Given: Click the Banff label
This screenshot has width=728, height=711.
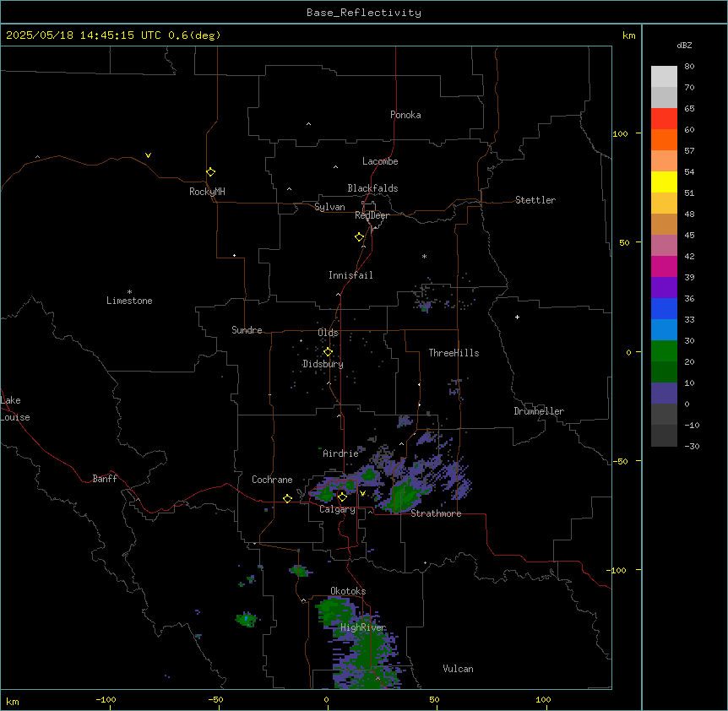Looking at the screenshot, I should tap(105, 479).
